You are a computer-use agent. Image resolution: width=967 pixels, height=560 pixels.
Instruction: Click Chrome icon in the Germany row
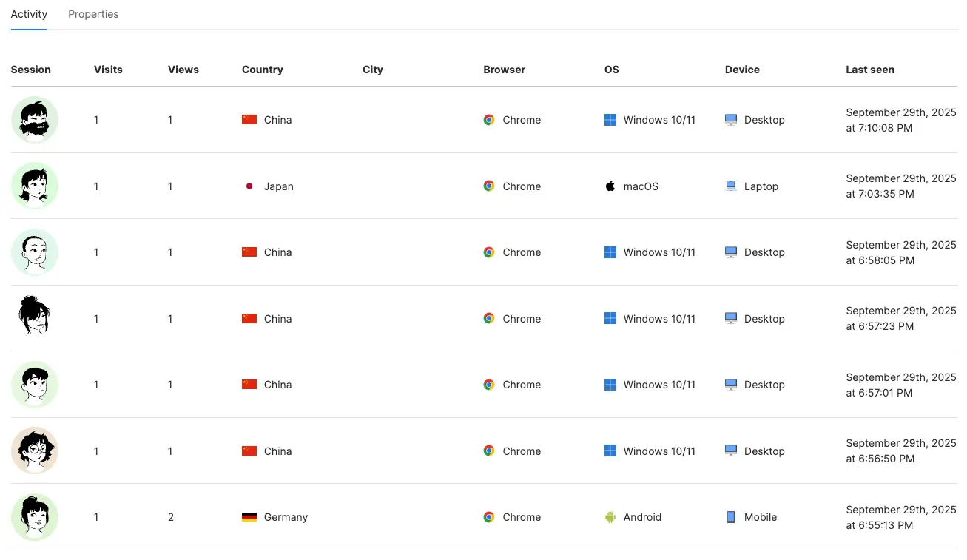tap(489, 517)
